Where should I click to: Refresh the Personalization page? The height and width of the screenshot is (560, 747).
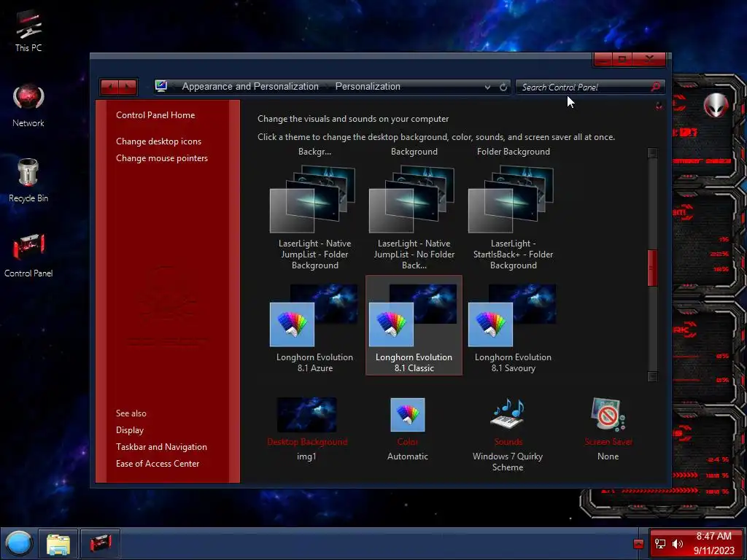click(x=503, y=87)
